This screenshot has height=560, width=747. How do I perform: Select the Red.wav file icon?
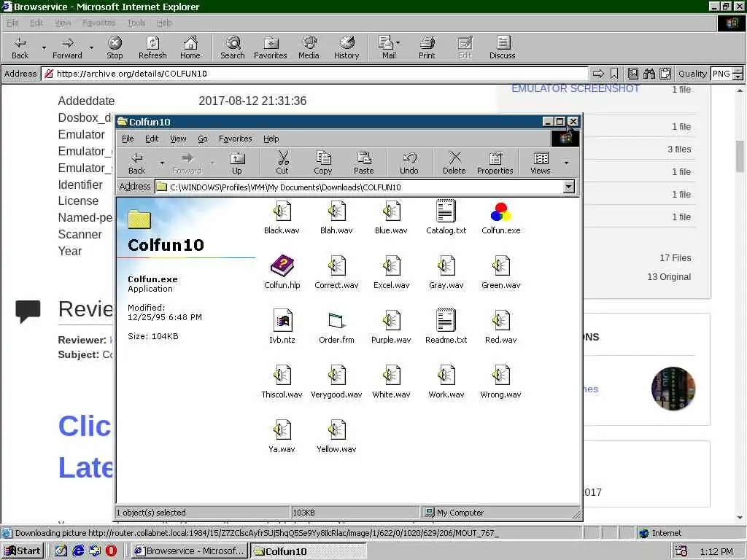(x=500, y=327)
